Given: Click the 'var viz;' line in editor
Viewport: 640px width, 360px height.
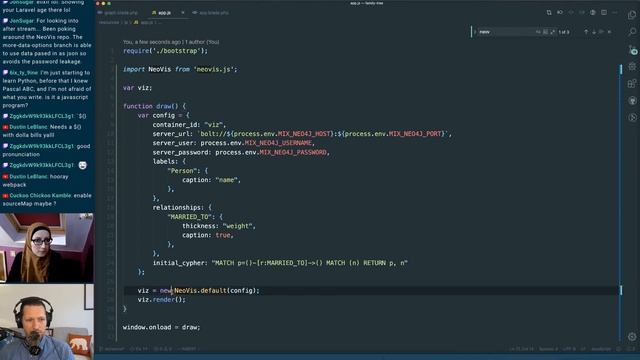Looking at the screenshot, I should [138, 88].
